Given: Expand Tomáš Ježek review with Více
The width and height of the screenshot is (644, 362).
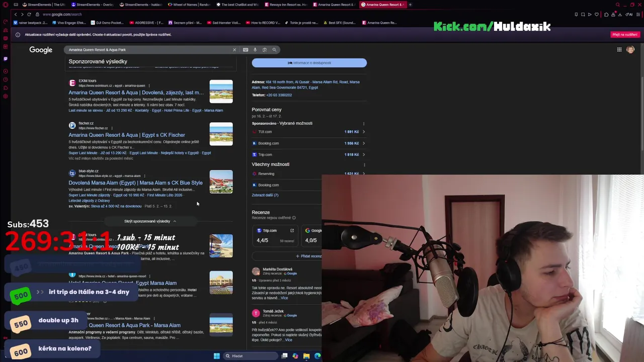Looking at the screenshot, I should click(288, 340).
